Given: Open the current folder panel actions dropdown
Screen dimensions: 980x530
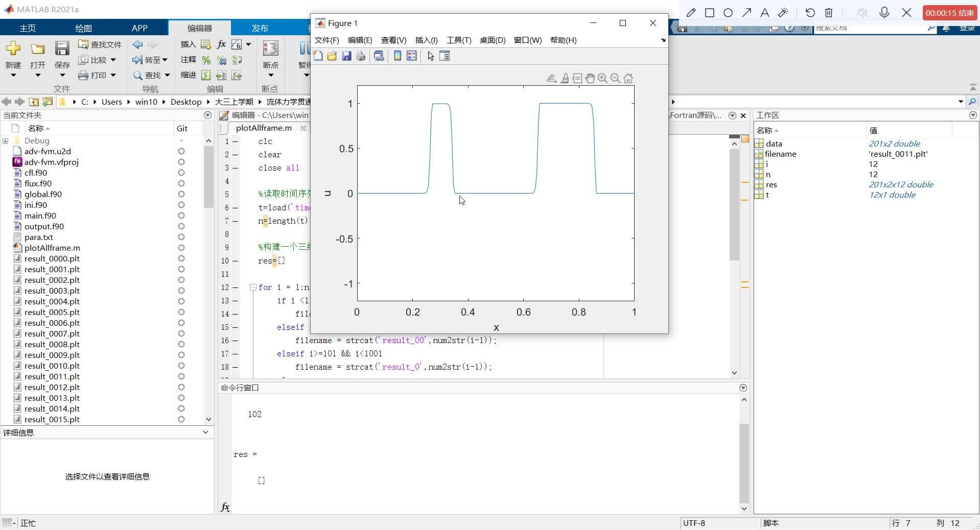Looking at the screenshot, I should pyautogui.click(x=207, y=115).
